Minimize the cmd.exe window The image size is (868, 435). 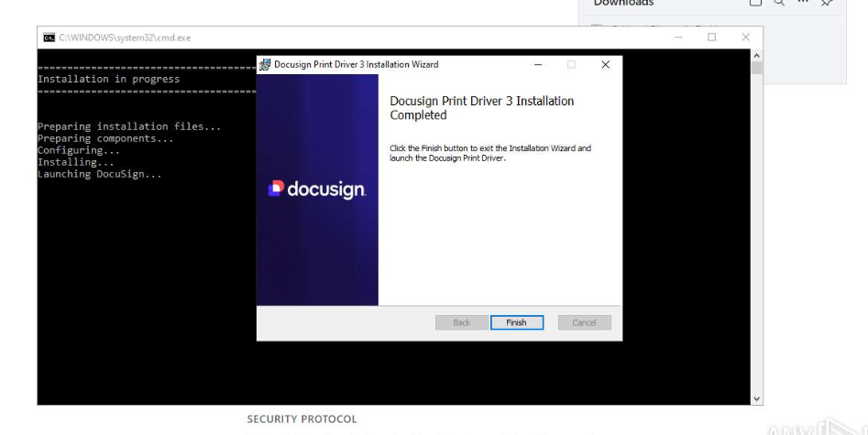(678, 37)
